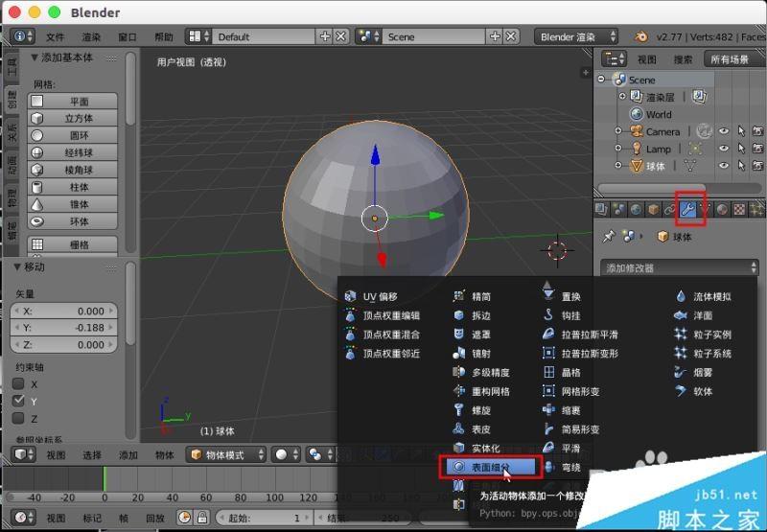Image resolution: width=767 pixels, height=532 pixels.
Task: Toggle Lamp selectability arrow in outliner
Action: (x=741, y=149)
